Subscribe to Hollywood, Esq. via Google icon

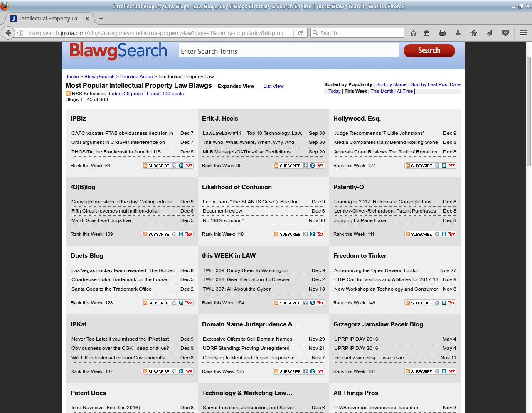[437, 166]
